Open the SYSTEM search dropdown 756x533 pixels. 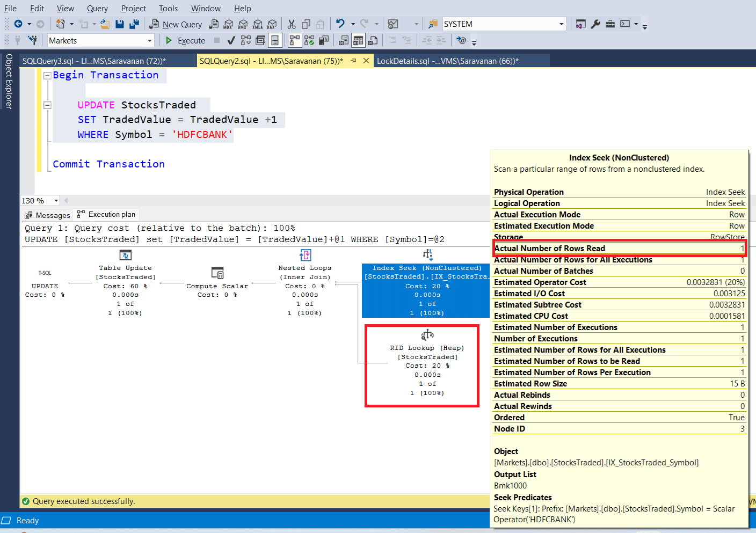pyautogui.click(x=562, y=24)
